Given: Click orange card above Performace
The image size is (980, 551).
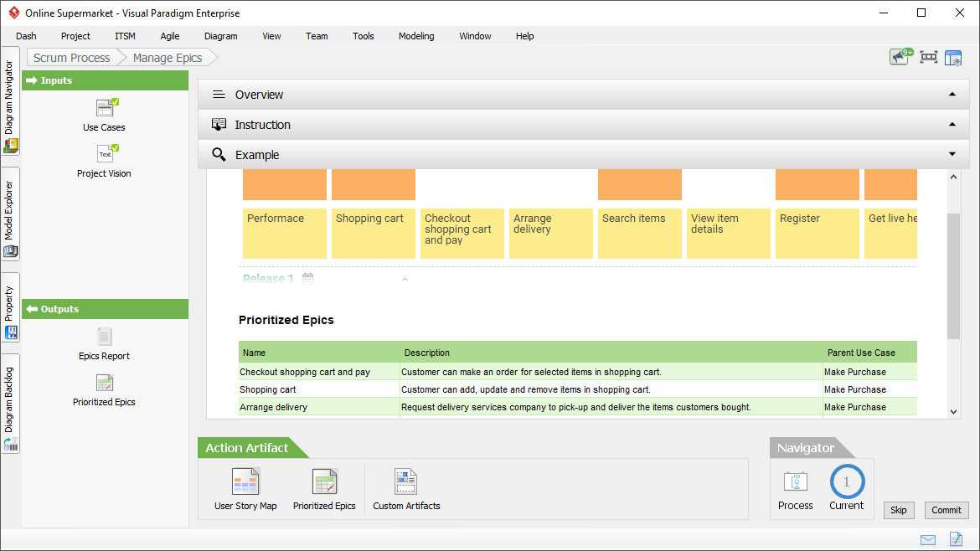Looking at the screenshot, I should 285,184.
